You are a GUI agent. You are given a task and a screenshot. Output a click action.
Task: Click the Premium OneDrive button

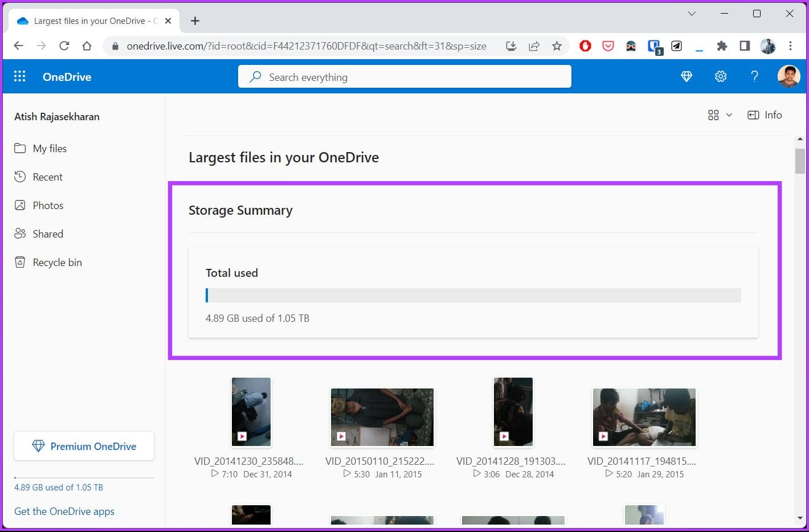(x=84, y=446)
